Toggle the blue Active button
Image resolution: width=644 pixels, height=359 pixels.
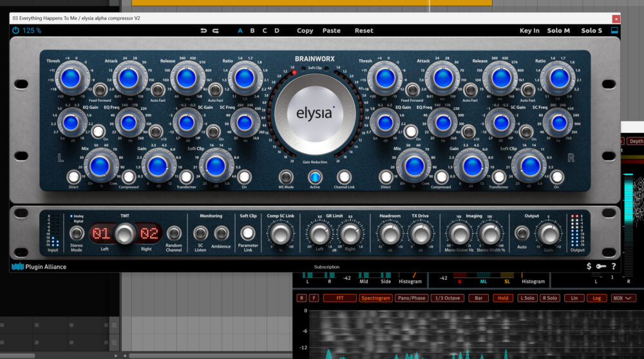coord(315,177)
